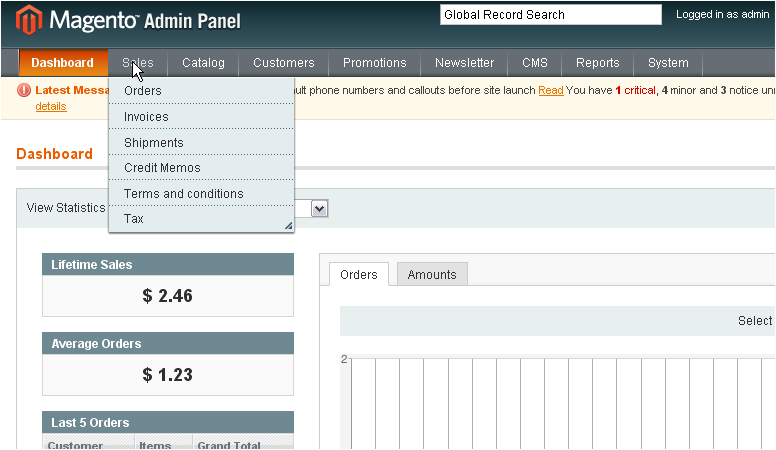The width and height of the screenshot is (776, 450).
Task: Click the Read link in the message bar
Action: [x=550, y=91]
